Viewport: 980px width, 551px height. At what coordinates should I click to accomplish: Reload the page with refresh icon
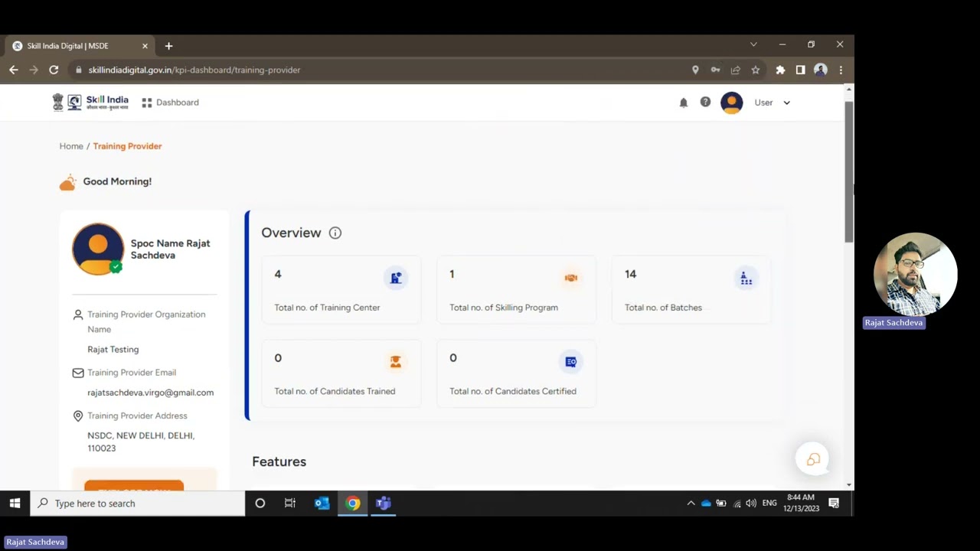pyautogui.click(x=54, y=70)
